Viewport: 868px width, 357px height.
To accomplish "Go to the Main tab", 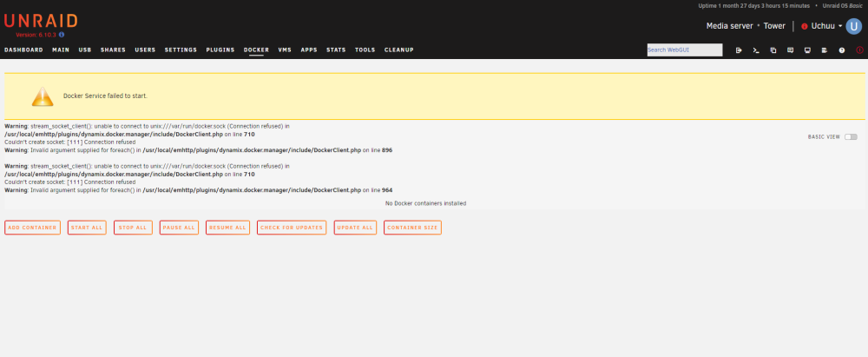I will [x=61, y=50].
